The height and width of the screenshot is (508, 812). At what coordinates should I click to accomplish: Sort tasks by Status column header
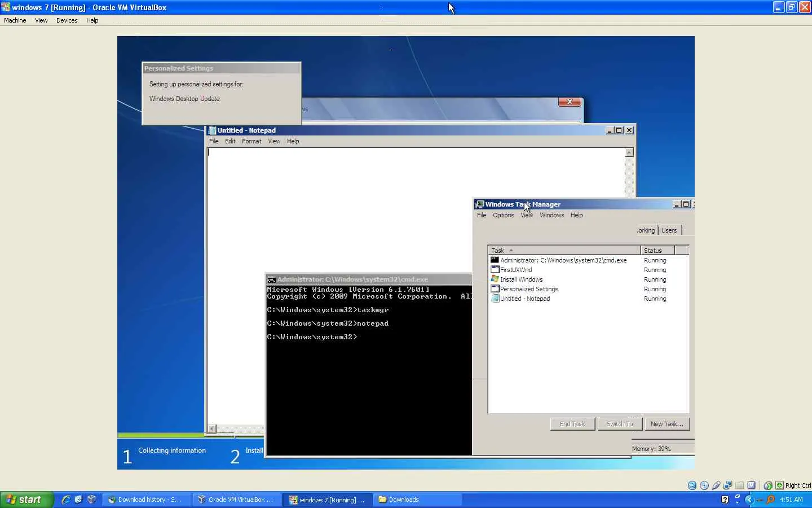tap(657, 250)
